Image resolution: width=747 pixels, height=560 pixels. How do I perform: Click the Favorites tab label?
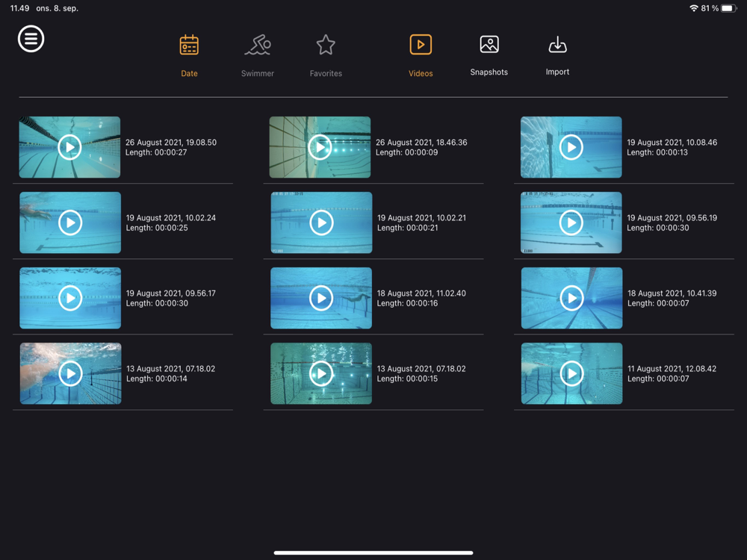326,73
